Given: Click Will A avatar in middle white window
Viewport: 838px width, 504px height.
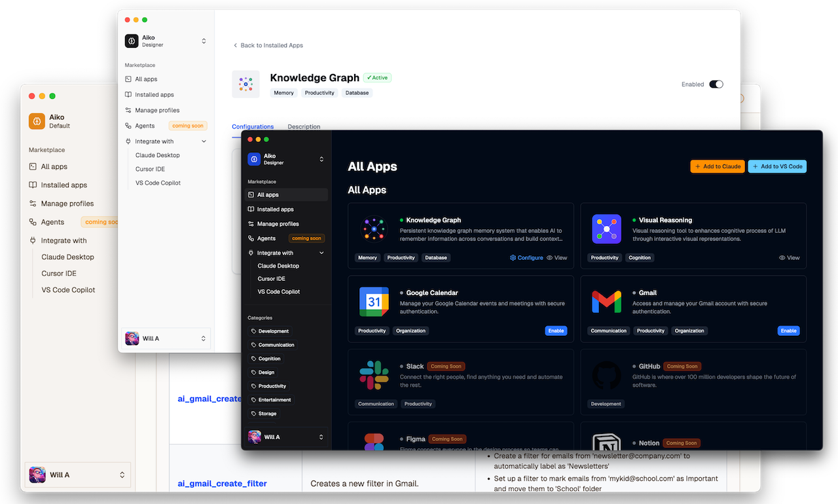Looking at the screenshot, I should pos(132,338).
